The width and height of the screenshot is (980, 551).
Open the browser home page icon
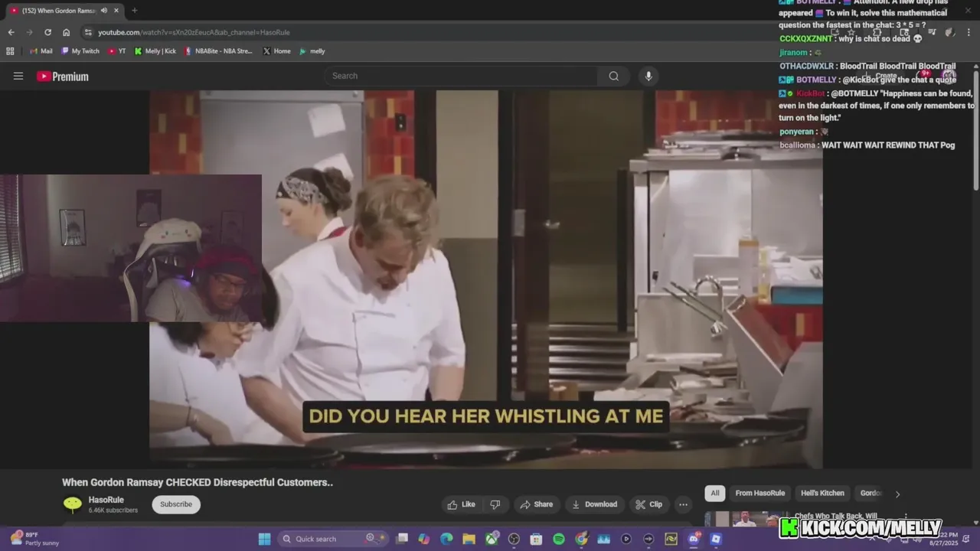(x=67, y=32)
